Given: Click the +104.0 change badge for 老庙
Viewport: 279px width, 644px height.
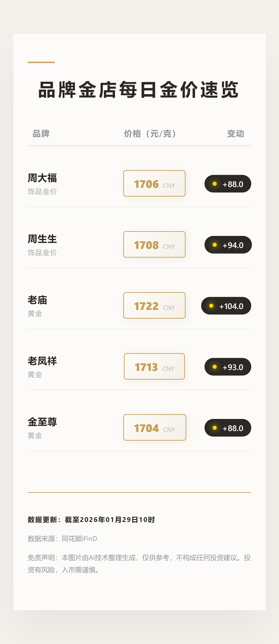Looking at the screenshot, I should click(x=226, y=306).
